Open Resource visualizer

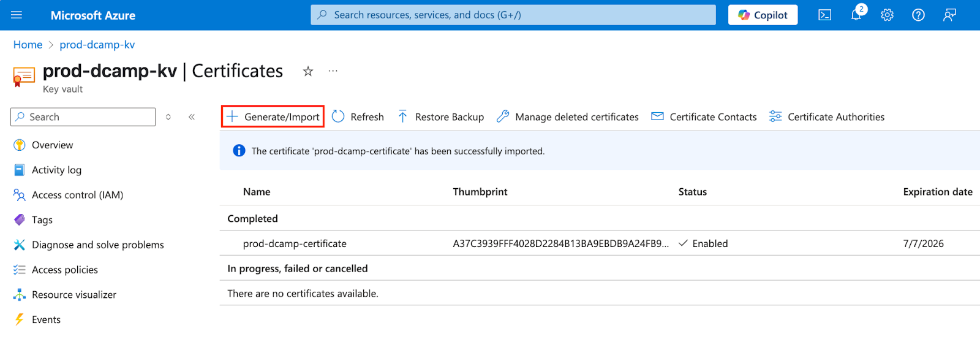pyautogui.click(x=74, y=295)
